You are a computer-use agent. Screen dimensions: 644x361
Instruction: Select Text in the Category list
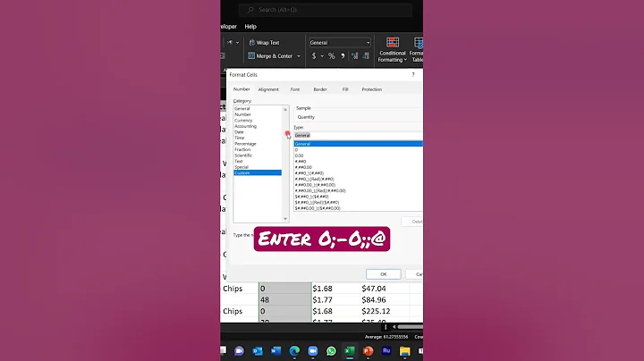pos(258,161)
